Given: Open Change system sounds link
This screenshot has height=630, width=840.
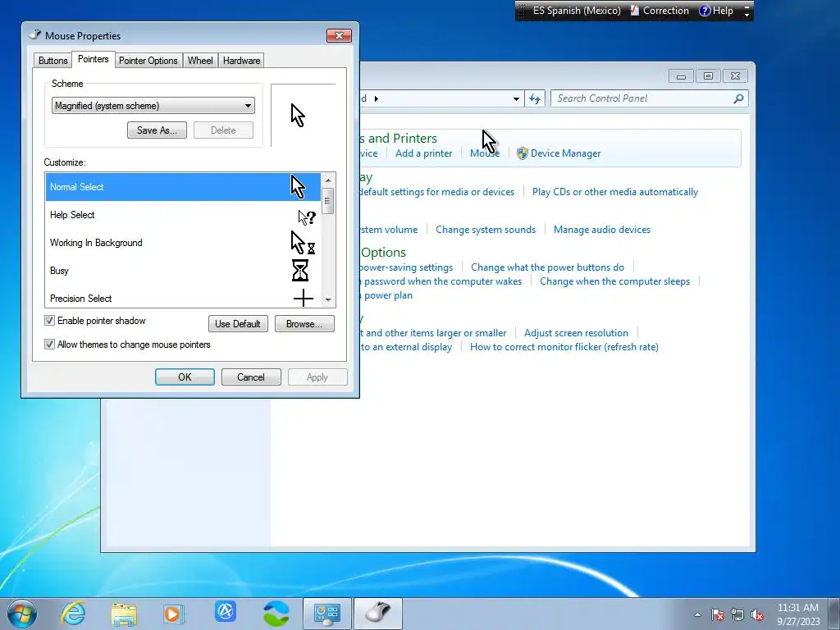Looking at the screenshot, I should (x=486, y=230).
